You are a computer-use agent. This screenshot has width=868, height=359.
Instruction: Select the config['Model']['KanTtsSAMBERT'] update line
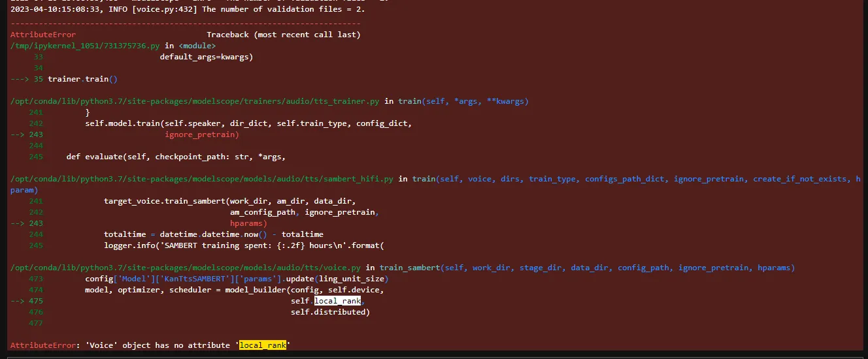(x=237, y=279)
